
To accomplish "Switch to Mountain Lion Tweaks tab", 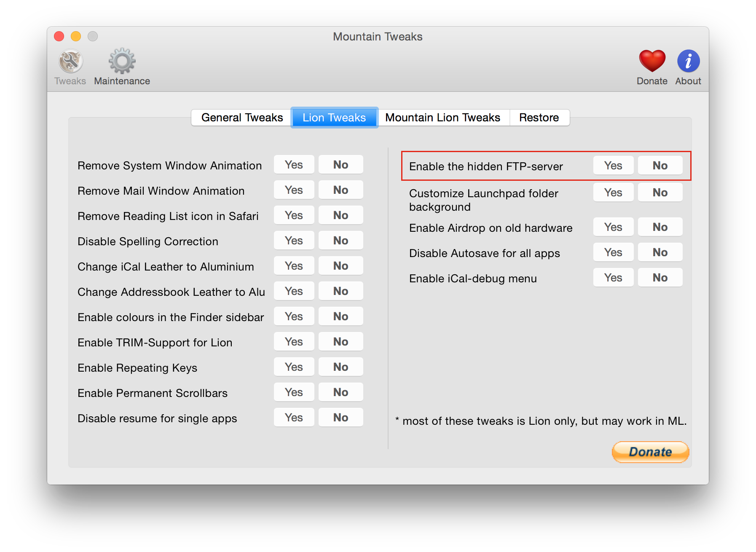I will tap(443, 118).
